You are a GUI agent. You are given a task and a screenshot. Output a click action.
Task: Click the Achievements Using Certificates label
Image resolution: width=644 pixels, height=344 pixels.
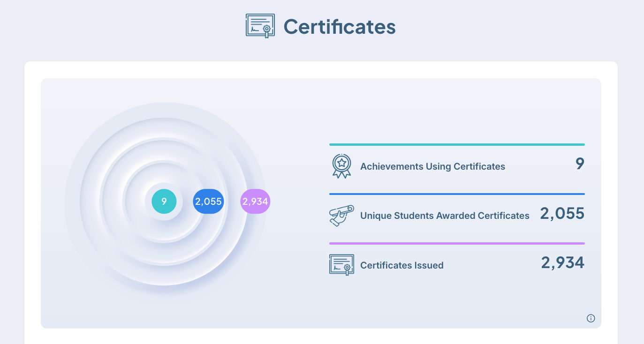(432, 166)
